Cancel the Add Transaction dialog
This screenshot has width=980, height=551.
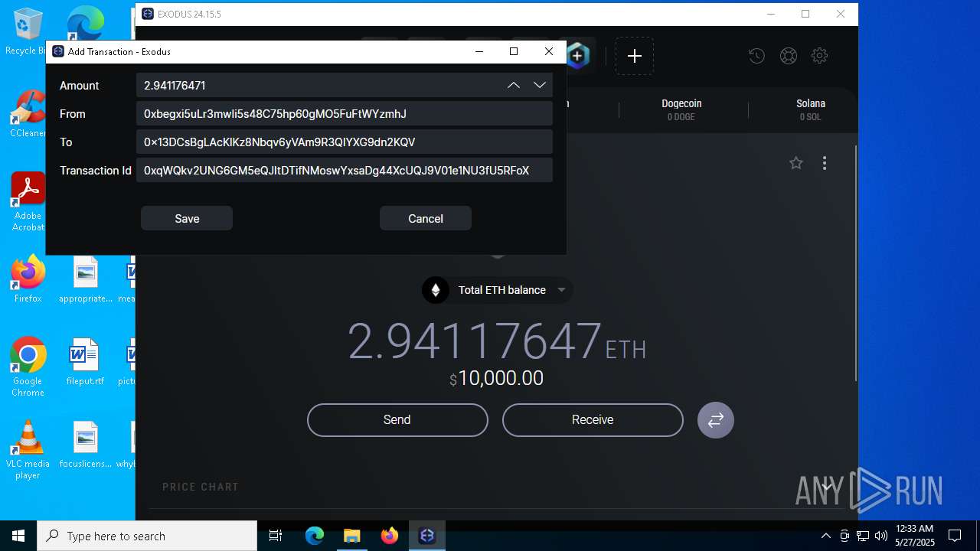(x=426, y=218)
